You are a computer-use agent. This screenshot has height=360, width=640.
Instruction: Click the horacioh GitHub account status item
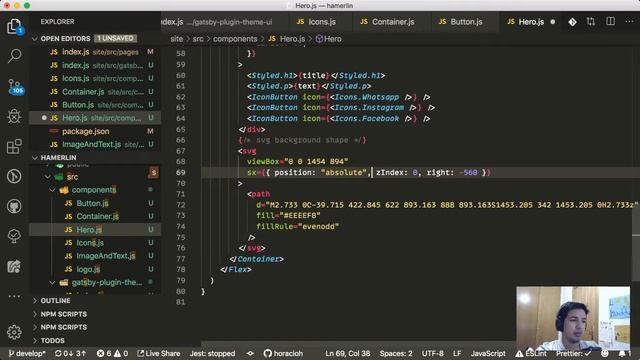pyautogui.click(x=283, y=353)
